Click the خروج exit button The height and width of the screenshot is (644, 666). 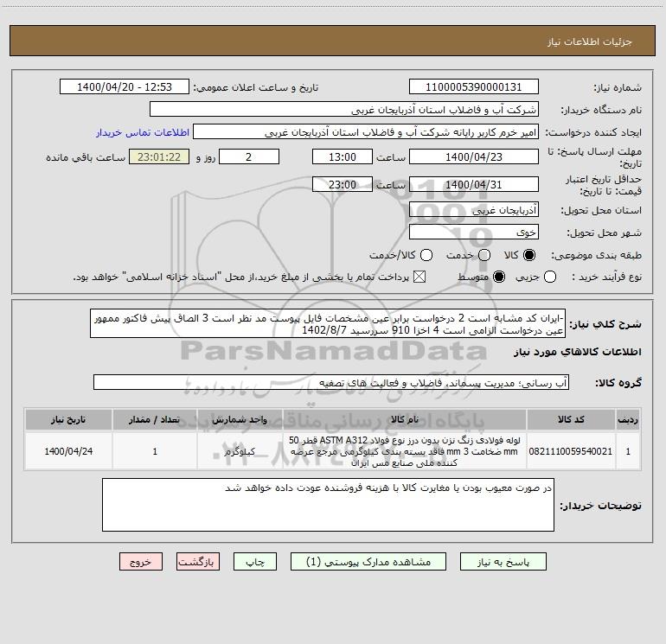click(141, 562)
